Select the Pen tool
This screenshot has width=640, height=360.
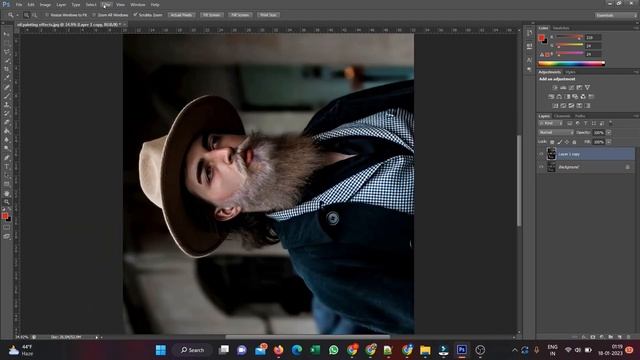[7, 158]
